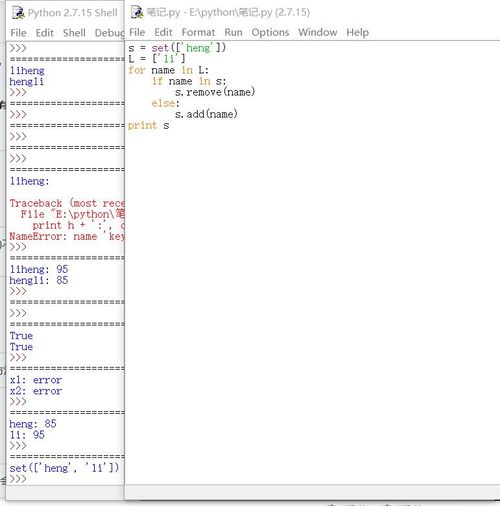Click the 'liheng:' output line in shell

[30, 181]
